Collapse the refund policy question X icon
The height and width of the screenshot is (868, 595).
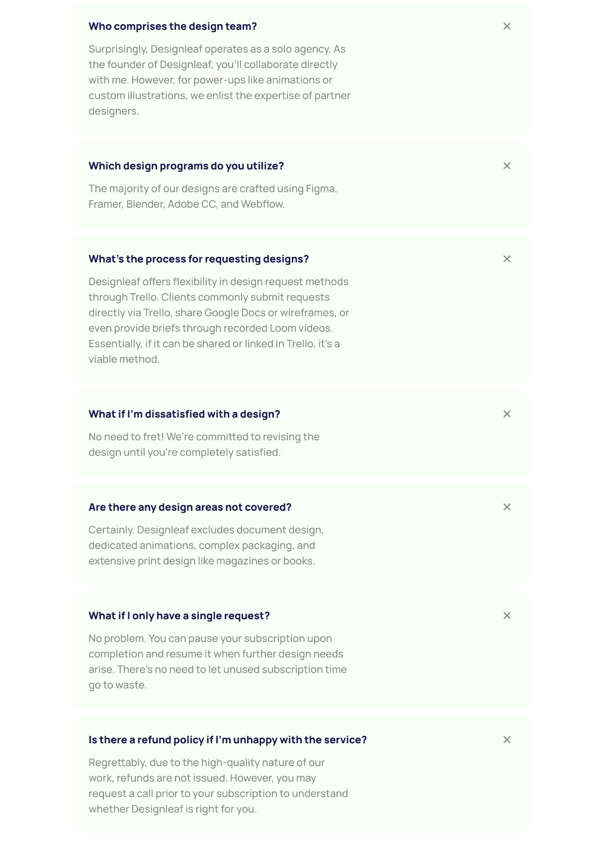[507, 740]
